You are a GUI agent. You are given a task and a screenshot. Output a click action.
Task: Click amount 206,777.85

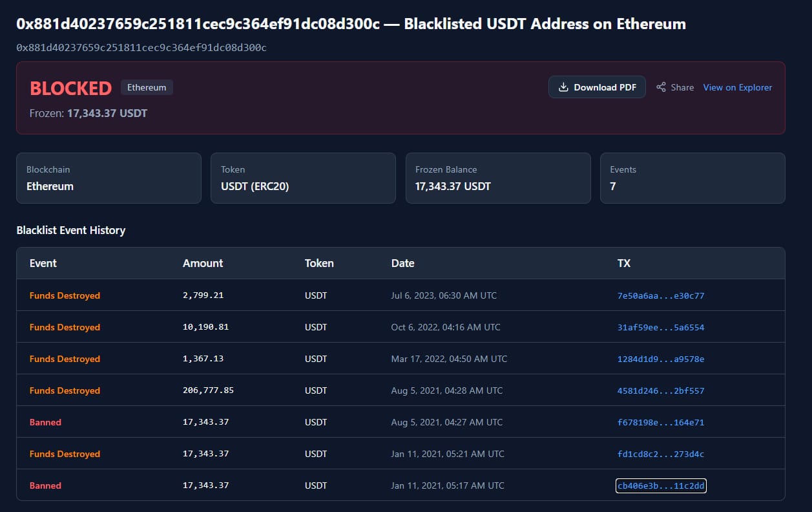(208, 390)
